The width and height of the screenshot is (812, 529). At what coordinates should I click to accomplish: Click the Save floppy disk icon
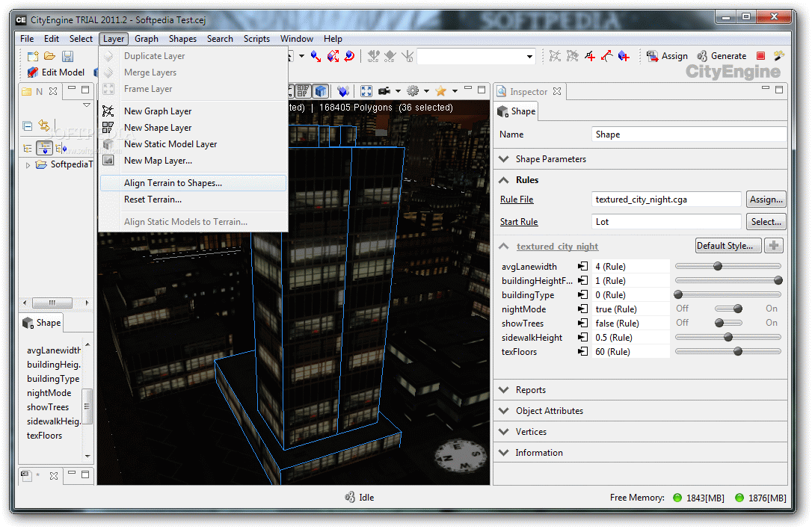pos(68,56)
